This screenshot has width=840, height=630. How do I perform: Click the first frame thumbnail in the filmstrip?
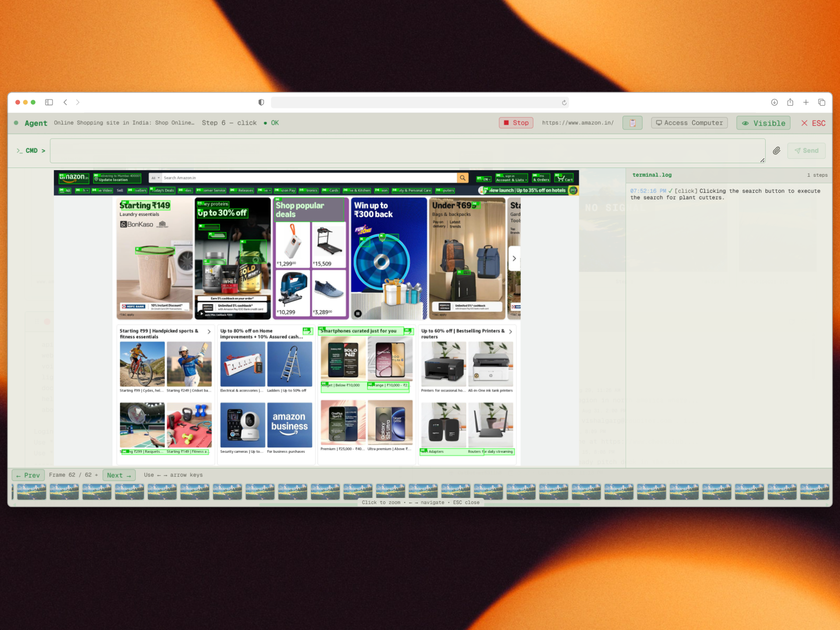31,492
